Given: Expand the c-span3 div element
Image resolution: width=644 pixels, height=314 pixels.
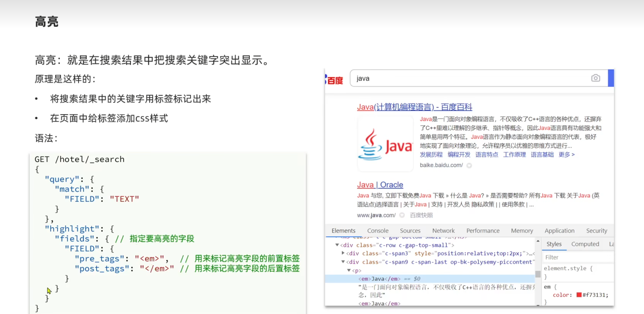Looking at the screenshot, I should [343, 253].
